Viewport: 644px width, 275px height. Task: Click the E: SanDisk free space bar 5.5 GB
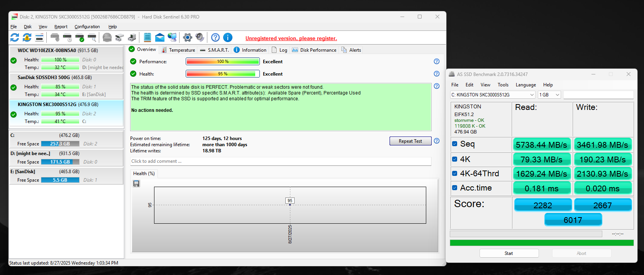point(60,180)
